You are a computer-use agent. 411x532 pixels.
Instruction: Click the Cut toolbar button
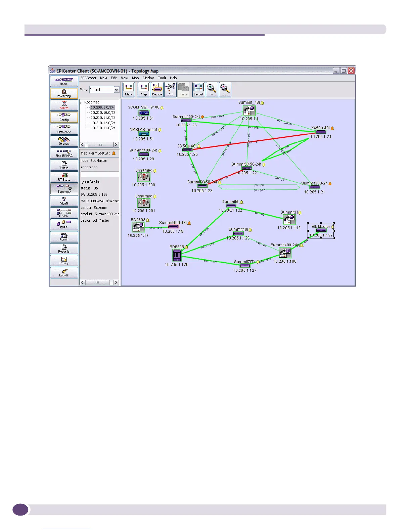170,90
